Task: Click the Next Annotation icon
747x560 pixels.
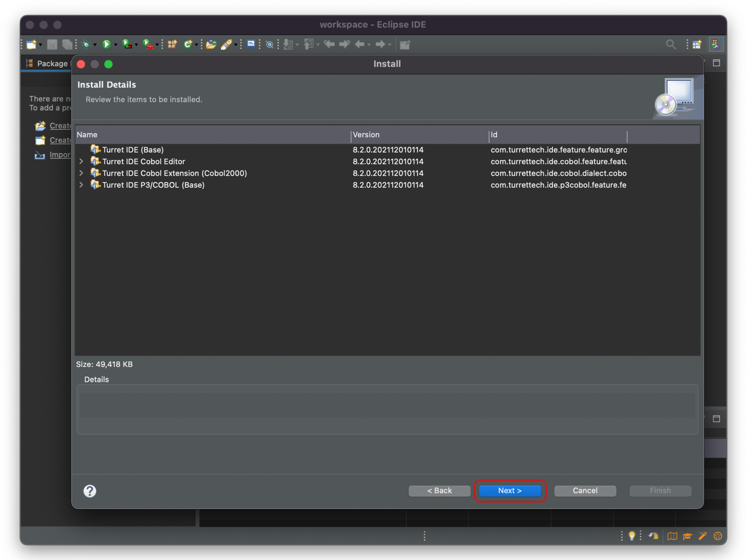Action: pyautogui.click(x=288, y=44)
